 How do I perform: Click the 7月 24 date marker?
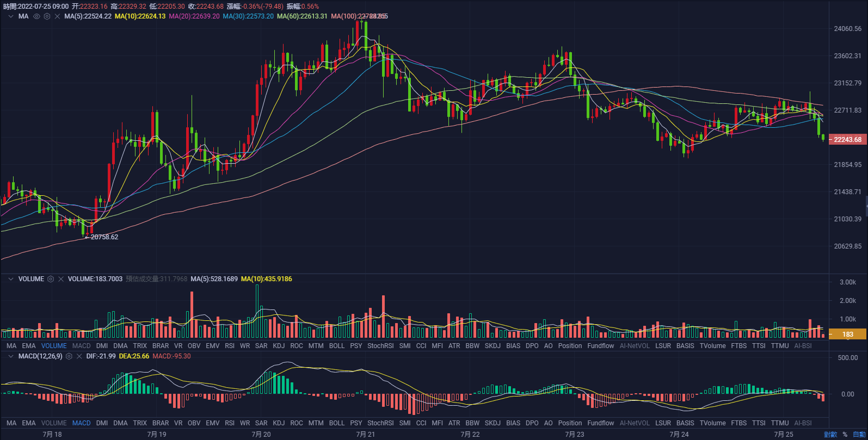click(x=679, y=435)
